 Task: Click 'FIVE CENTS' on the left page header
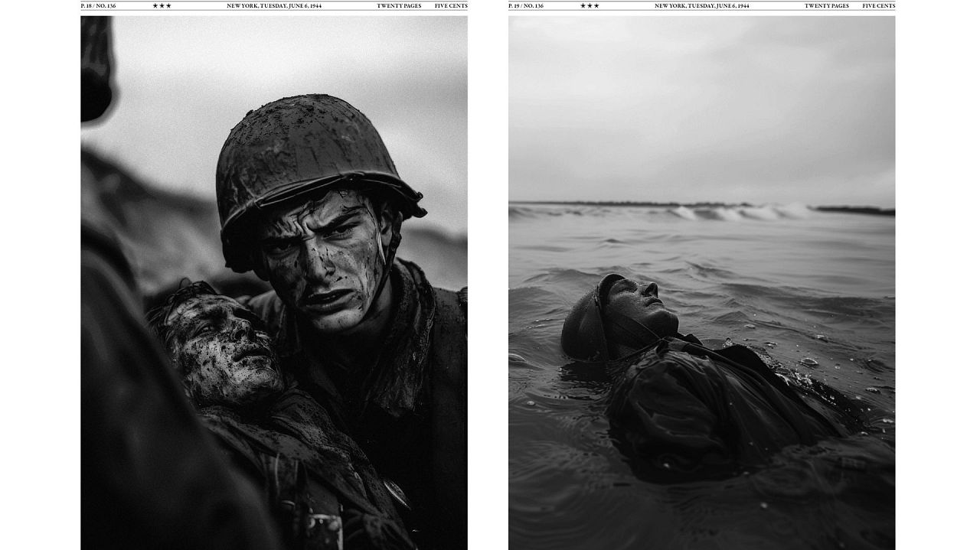click(451, 5)
